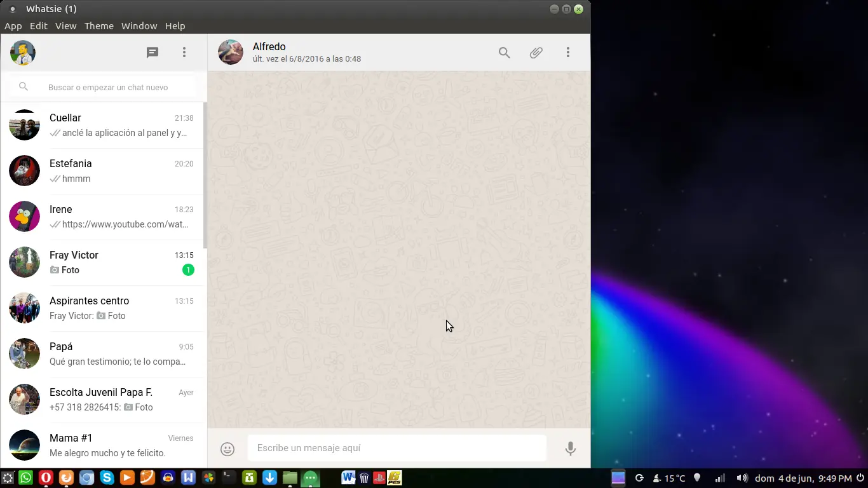Click the Alfredo contact name in header
Screen dimensions: 868x488
tap(269, 46)
